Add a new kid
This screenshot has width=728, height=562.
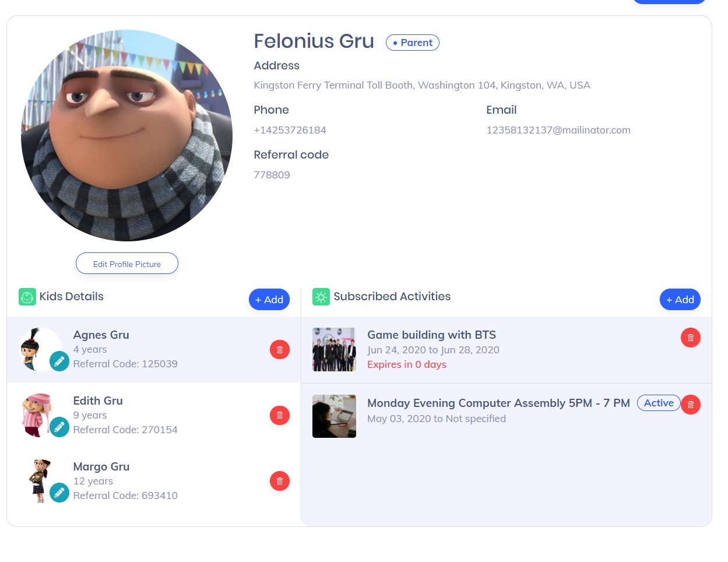tap(269, 300)
